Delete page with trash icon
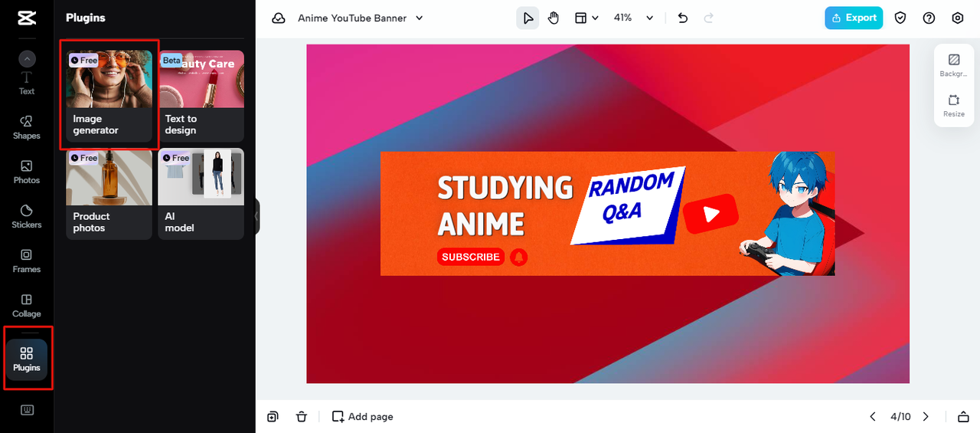Screen dimensions: 980x433 [302, 416]
